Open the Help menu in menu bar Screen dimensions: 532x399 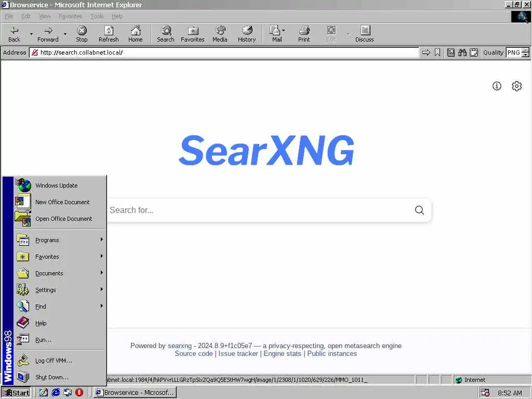pos(117,16)
